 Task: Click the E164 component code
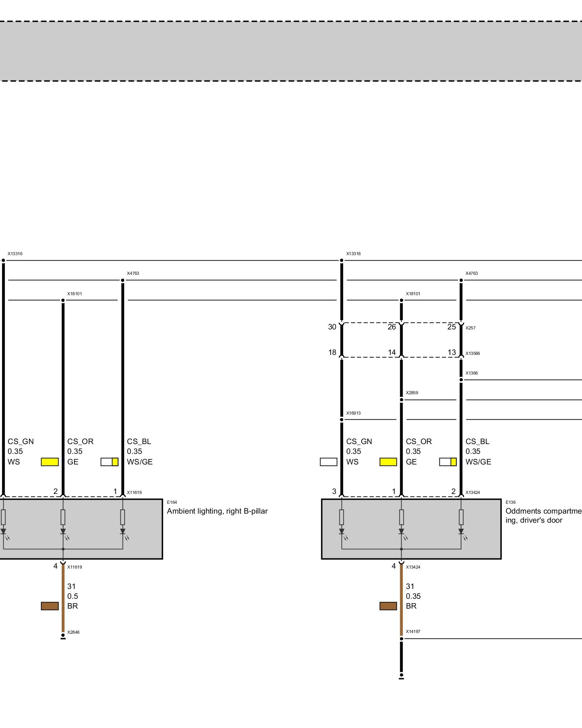pyautogui.click(x=172, y=502)
